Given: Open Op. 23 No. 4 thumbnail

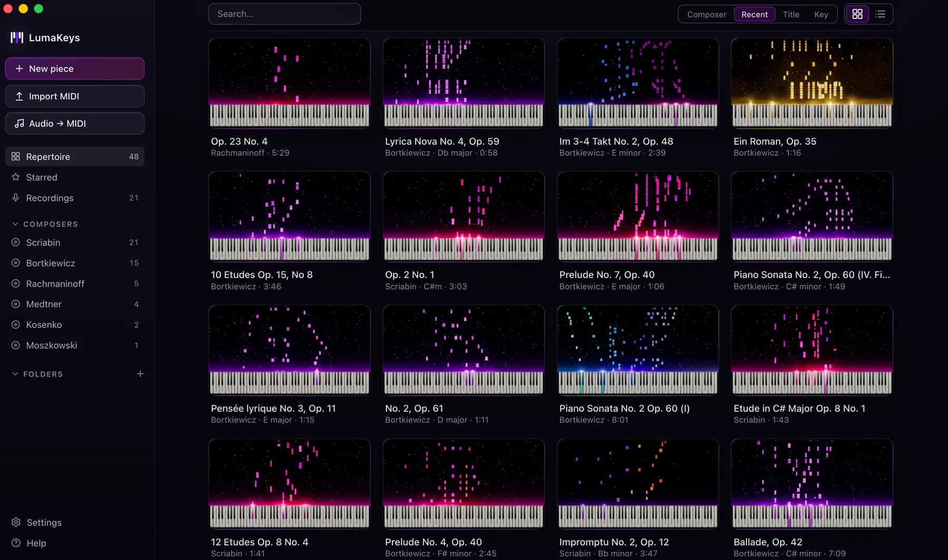Looking at the screenshot, I should (289, 83).
